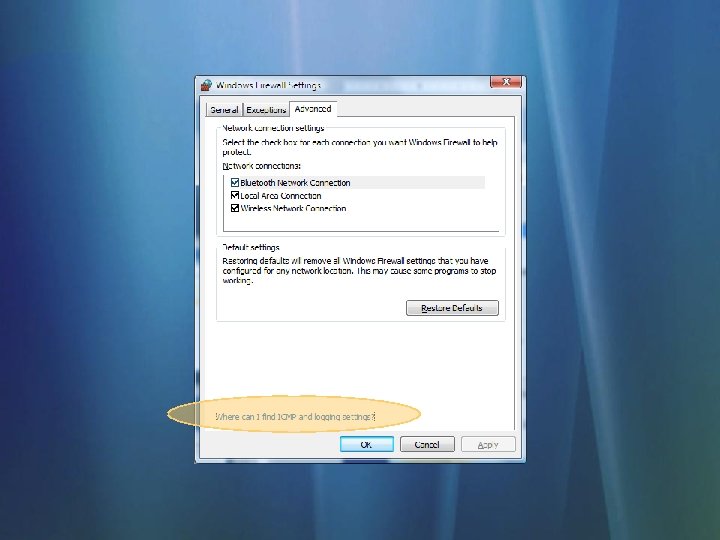Screen dimensions: 720x540
Task: Click the Windows Firewall shield icon in title bar
Action: click(207, 85)
